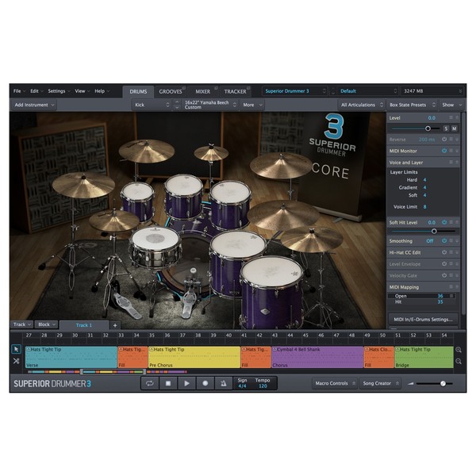Open the Superior Drummer 3 library dropdown
476x476 pixels.
point(295,91)
